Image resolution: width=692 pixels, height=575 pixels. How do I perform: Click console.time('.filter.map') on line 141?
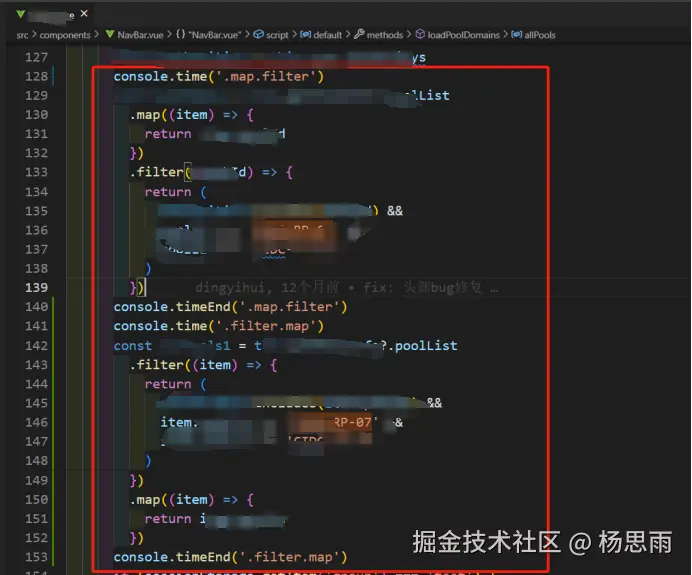(218, 326)
